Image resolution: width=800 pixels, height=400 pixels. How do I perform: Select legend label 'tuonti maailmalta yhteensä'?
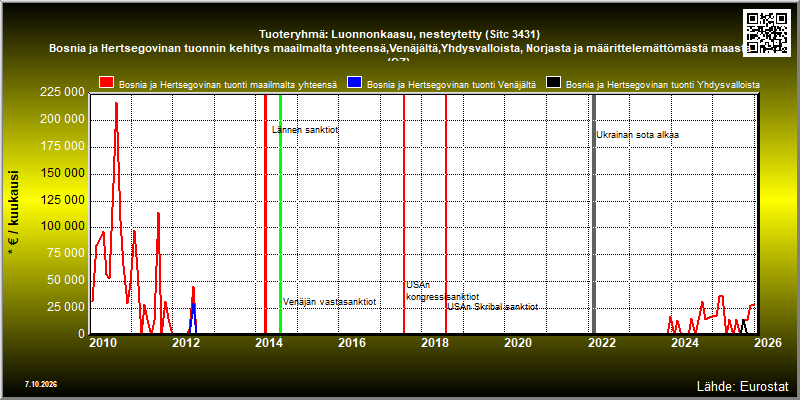(228, 85)
